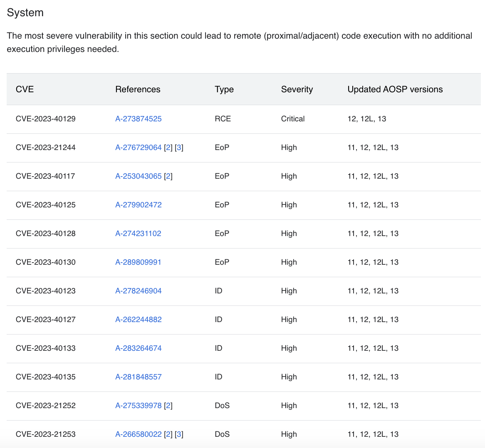Screen dimensions: 485x448
Task: Click AOSP versions in CVE-2023-40135 row
Action: (x=373, y=377)
